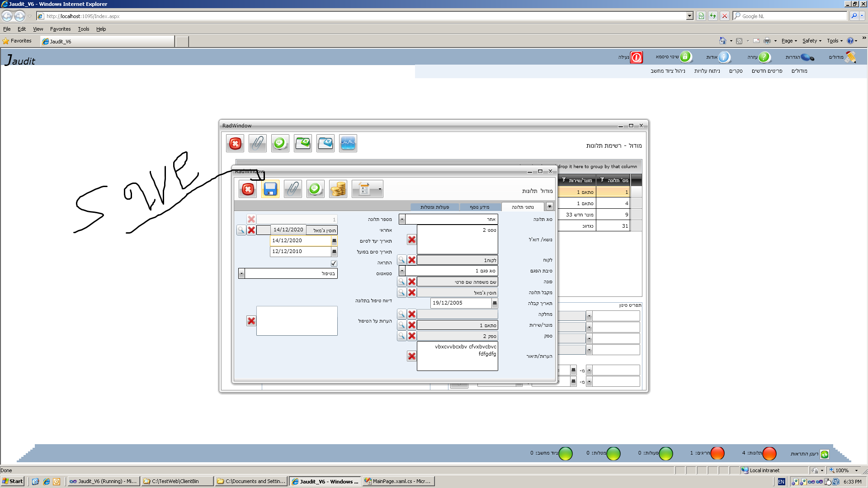Open the Help menu
868x488 pixels.
point(101,29)
